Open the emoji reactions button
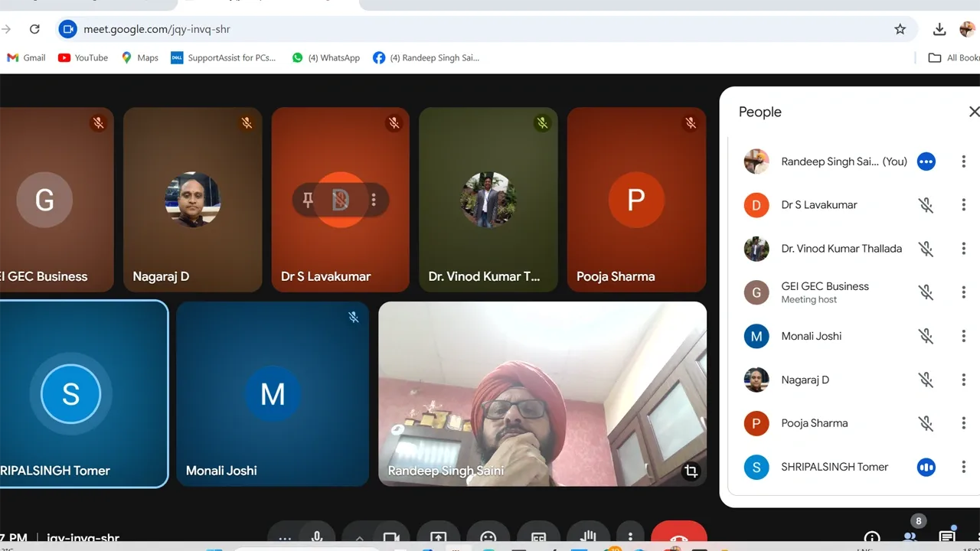Viewport: 980px width, 551px height. tap(488, 537)
